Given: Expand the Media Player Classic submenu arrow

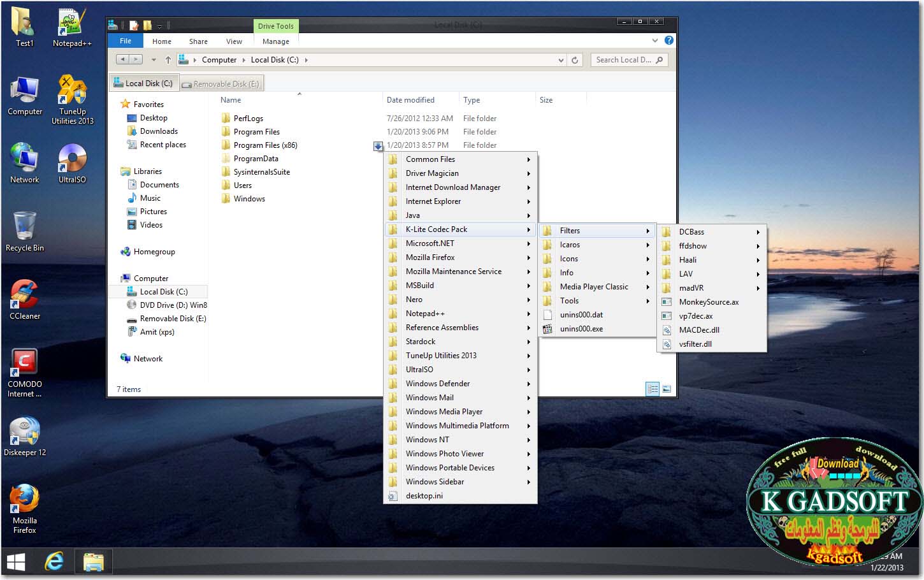Looking at the screenshot, I should (647, 287).
